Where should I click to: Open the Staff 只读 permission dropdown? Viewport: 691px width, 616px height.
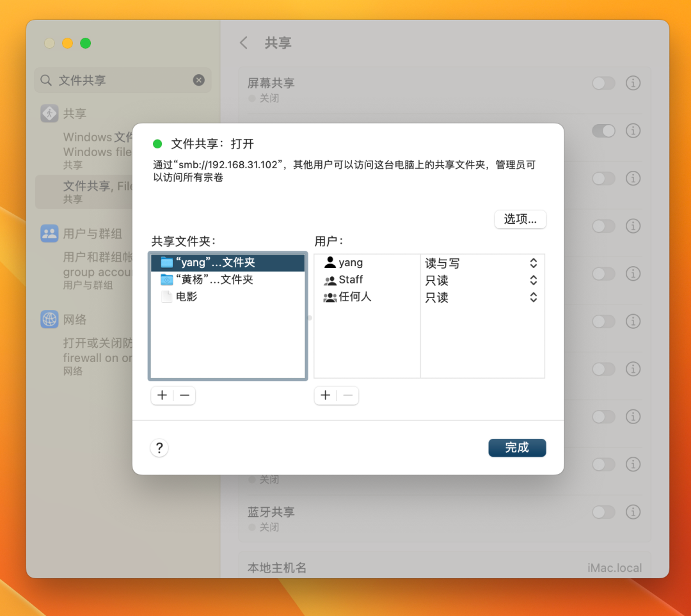(533, 280)
